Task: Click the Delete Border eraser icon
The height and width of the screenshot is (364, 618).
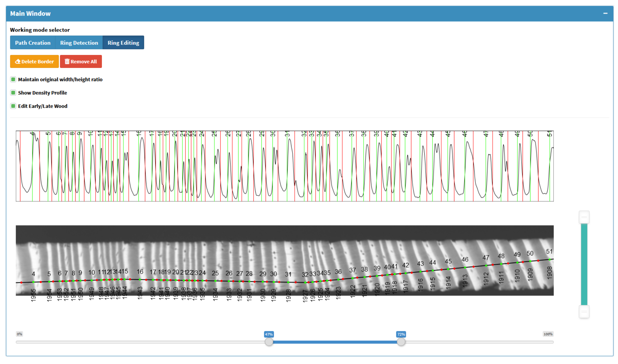Action: pos(18,62)
